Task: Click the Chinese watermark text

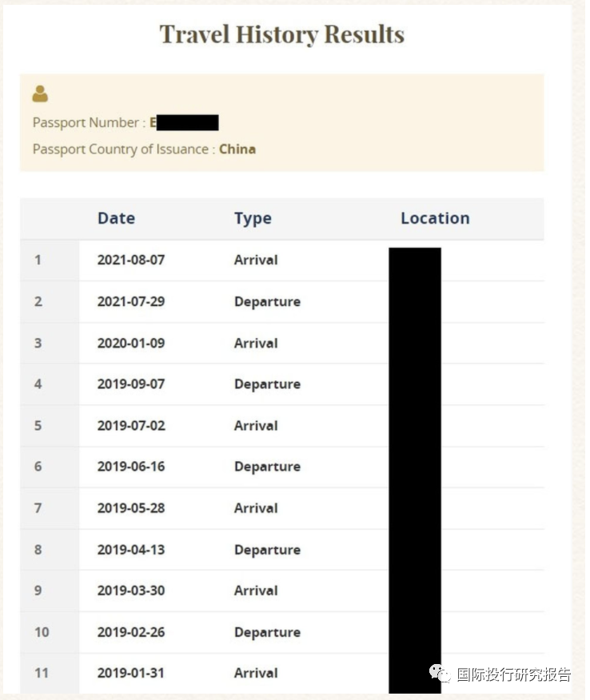Action: (513, 674)
